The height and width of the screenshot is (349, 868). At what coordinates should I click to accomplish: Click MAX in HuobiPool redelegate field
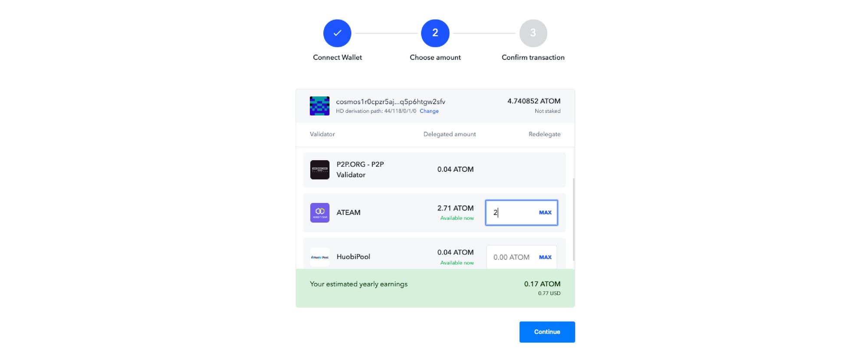(x=545, y=257)
